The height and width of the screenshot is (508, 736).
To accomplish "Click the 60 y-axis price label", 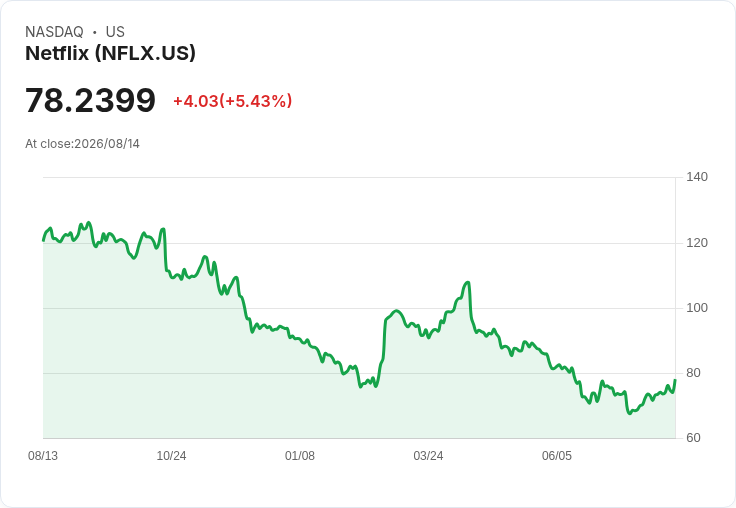I will click(x=693, y=438).
